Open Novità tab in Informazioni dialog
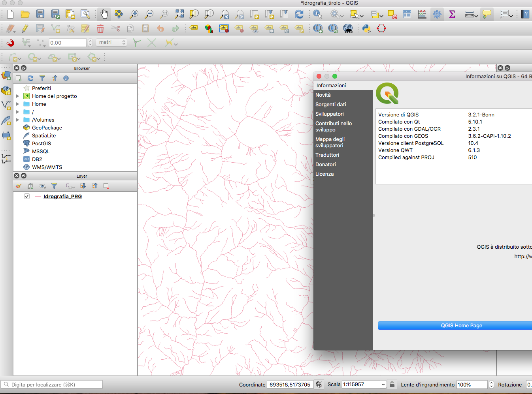Screen dimensions: 532x394 pos(323,95)
